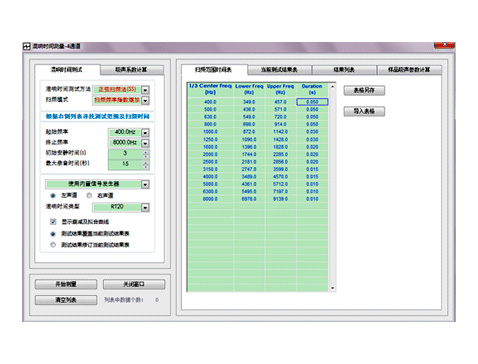Open the 结果列表 tab
The width and height of the screenshot is (478, 364).
pyautogui.click(x=344, y=70)
